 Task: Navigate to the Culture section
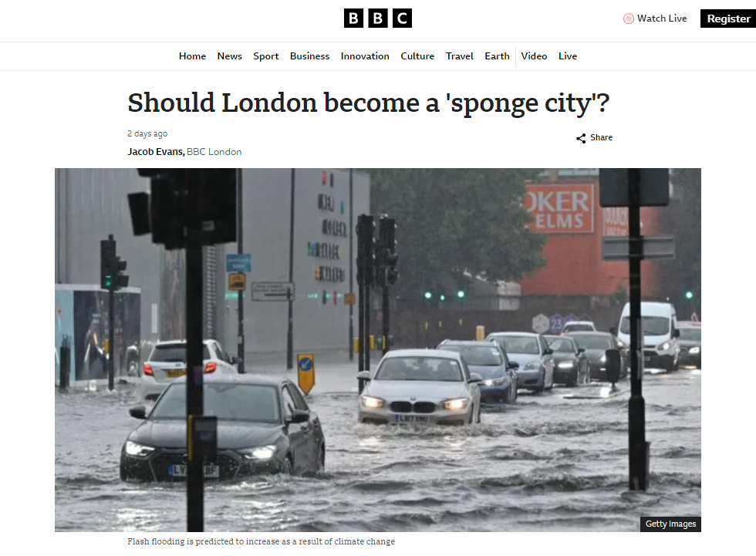click(417, 56)
